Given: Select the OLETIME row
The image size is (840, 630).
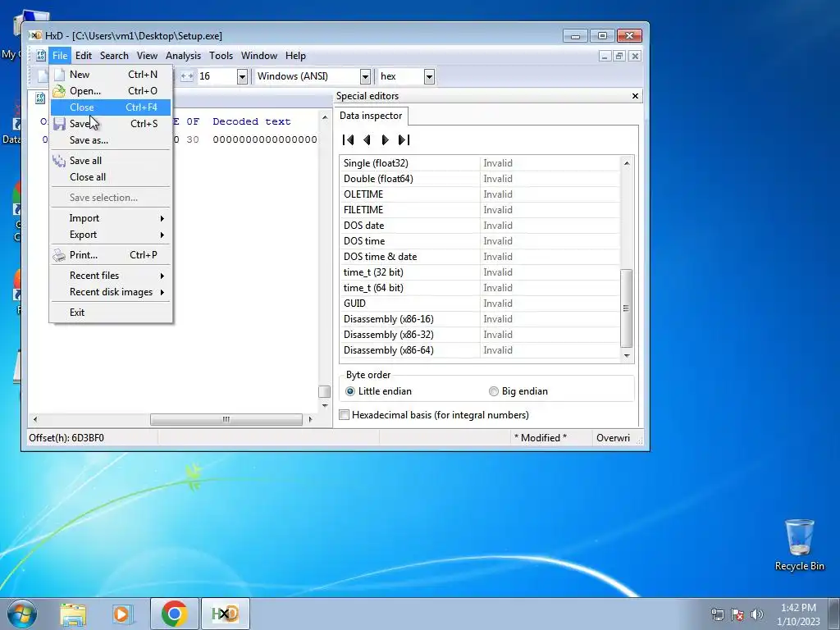Looking at the screenshot, I should click(479, 194).
